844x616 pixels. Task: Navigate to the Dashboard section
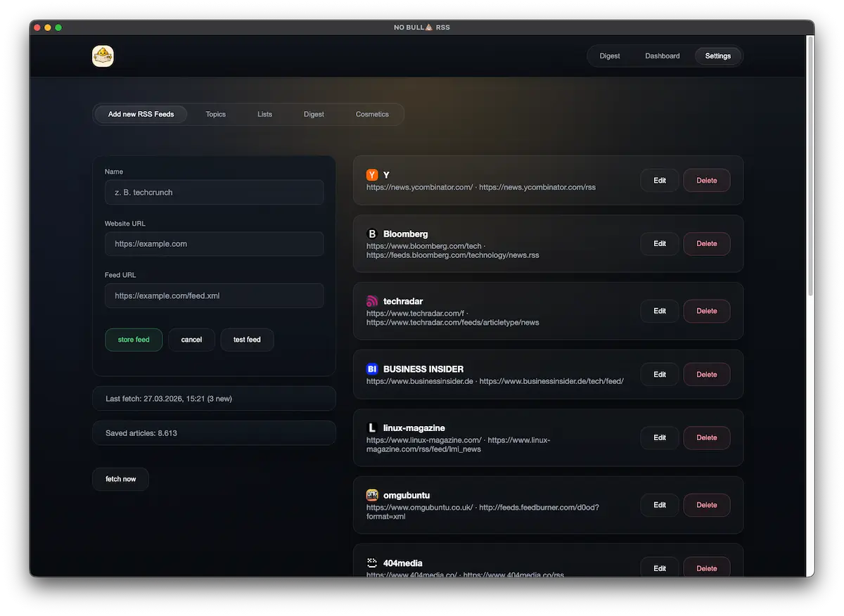[662, 56]
